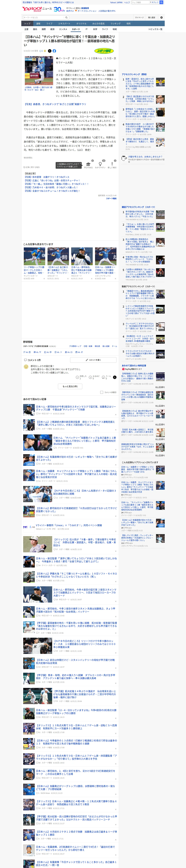Open the トピックス一覧 link
Screen dimensions: 186x868
pyautogui.click(x=155, y=29)
